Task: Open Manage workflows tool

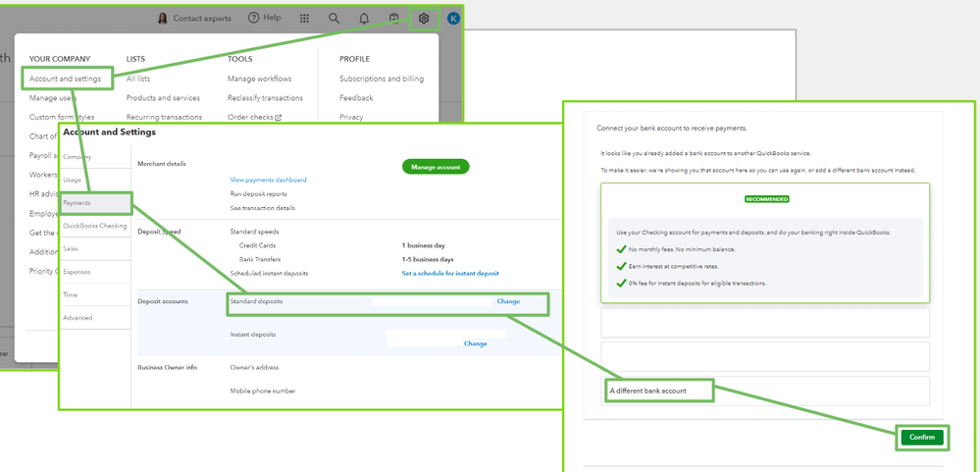Action: tap(259, 79)
